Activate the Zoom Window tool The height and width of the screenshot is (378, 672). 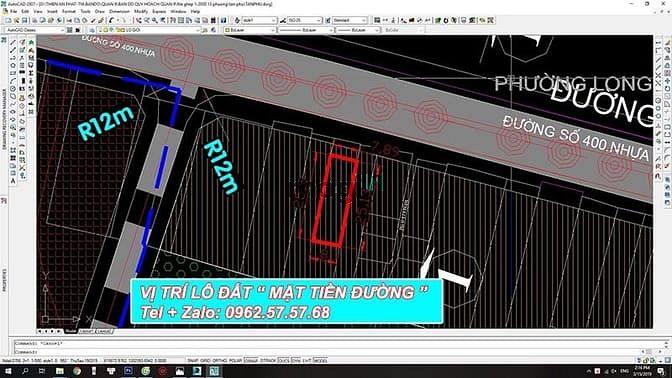155,20
